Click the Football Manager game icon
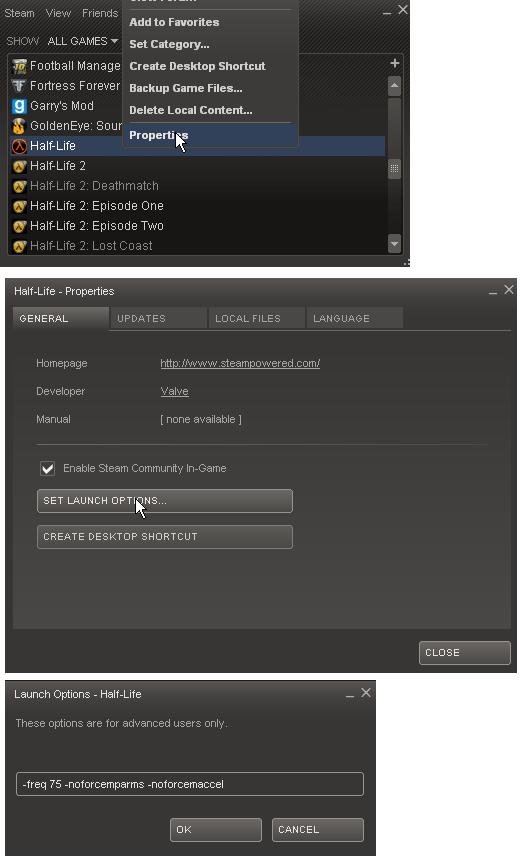The width and height of the screenshot is (521, 861). [19, 66]
